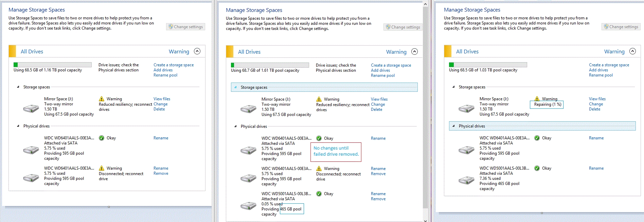This screenshot has width=644, height=222.
Task: Click Mirror Space drive icon in 1.03 TB pool
Action: [x=466, y=109]
